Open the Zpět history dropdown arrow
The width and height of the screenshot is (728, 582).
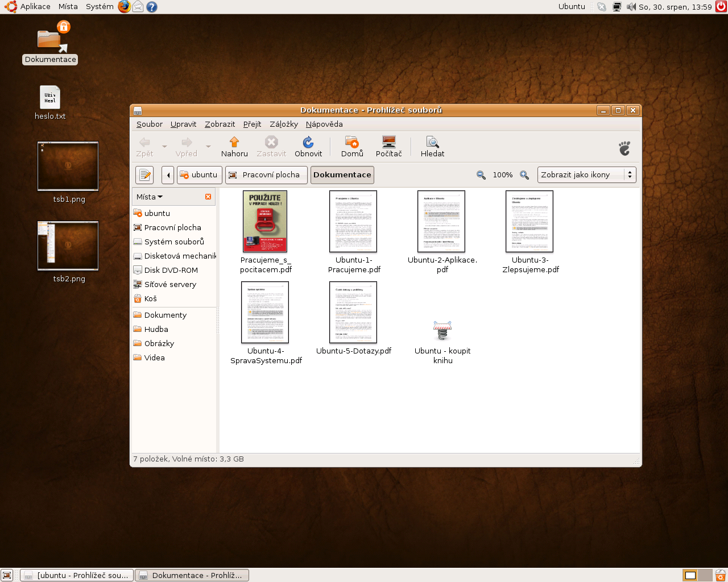pyautogui.click(x=164, y=147)
